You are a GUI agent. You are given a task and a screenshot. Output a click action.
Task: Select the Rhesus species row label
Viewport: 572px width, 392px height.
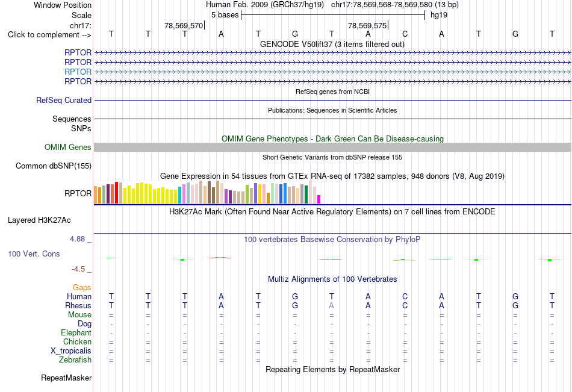[78, 305]
